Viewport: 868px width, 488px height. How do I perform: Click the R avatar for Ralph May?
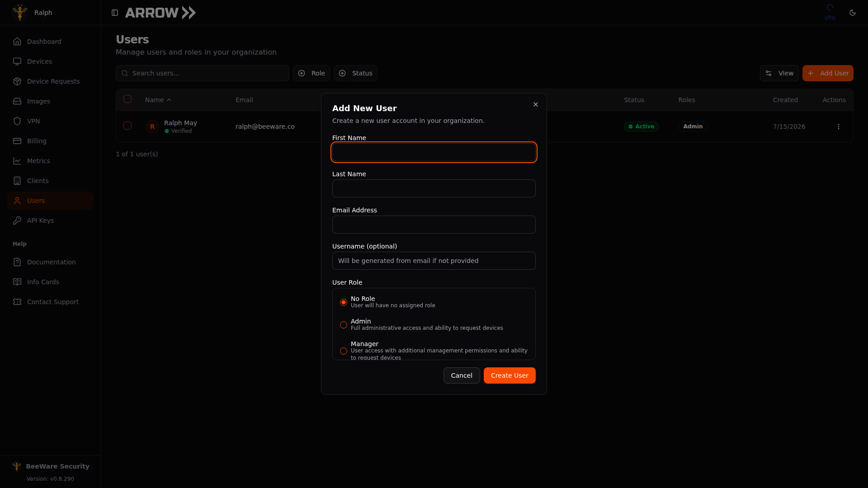[152, 127]
